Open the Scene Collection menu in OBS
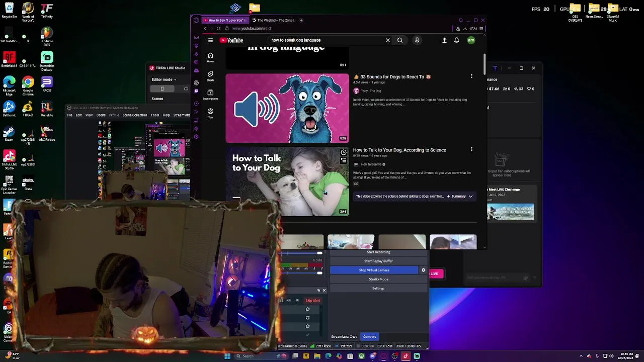Screen dimensions: 644x362 135,115
